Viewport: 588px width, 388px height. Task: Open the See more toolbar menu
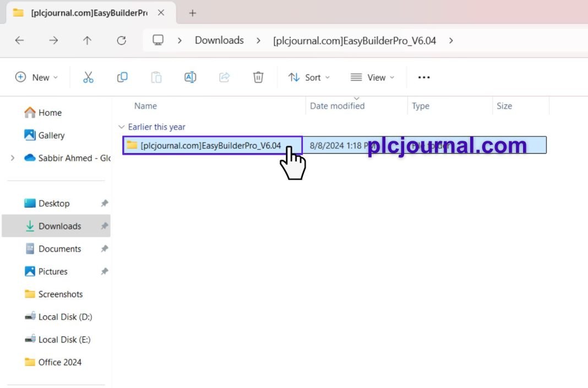(x=423, y=77)
